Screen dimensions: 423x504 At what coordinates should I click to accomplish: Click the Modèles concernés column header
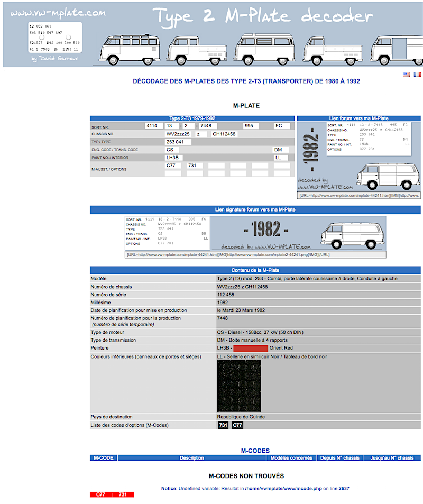[291, 458]
